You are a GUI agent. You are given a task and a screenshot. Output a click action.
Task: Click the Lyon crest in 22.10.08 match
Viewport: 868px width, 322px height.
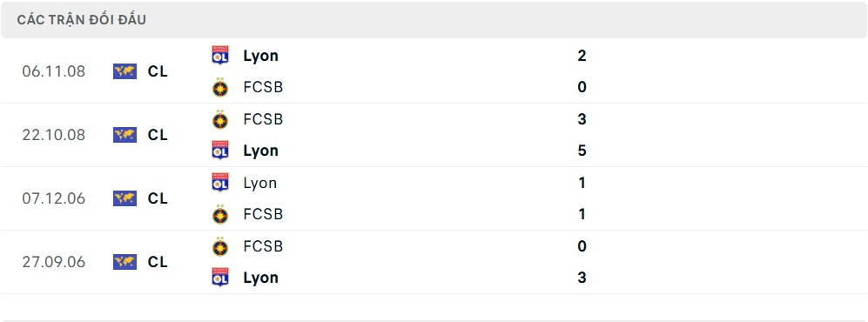220,151
